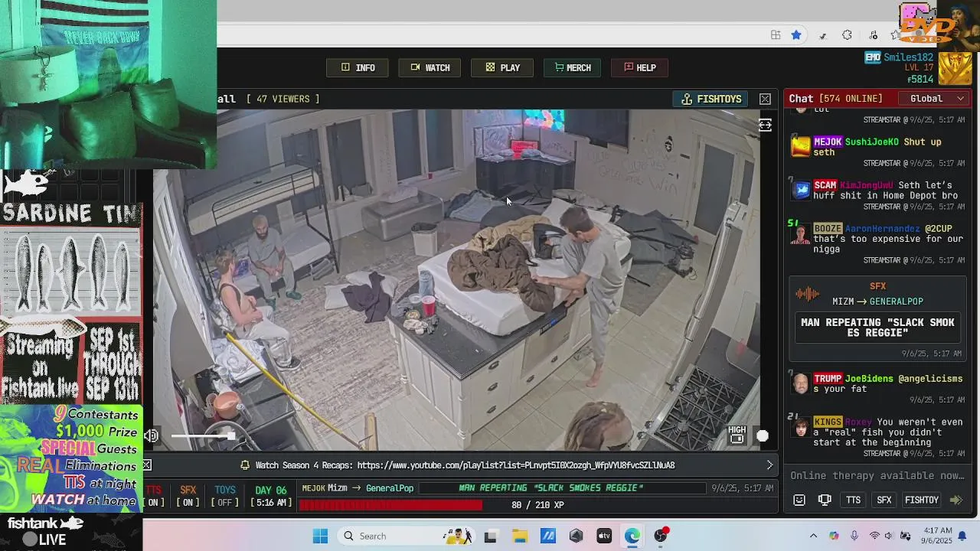The image size is (980, 551).
Task: Click Chat 574 ONLINE header
Action: pos(835,99)
